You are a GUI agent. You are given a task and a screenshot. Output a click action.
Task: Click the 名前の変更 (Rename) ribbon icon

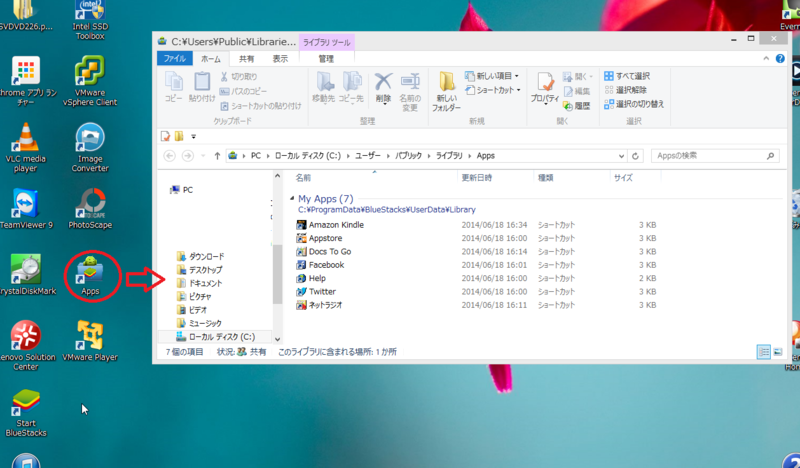pyautogui.click(x=410, y=92)
